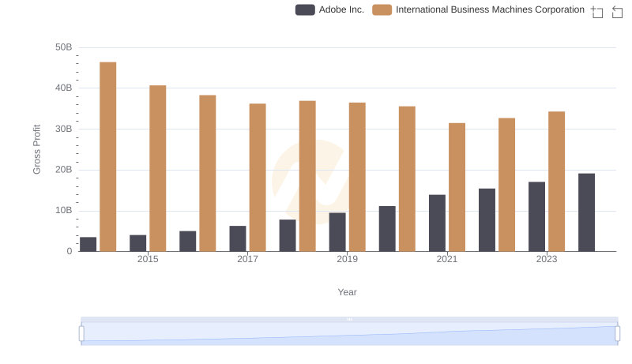
Task: Click the 30B y-axis label
Action: [x=64, y=129]
